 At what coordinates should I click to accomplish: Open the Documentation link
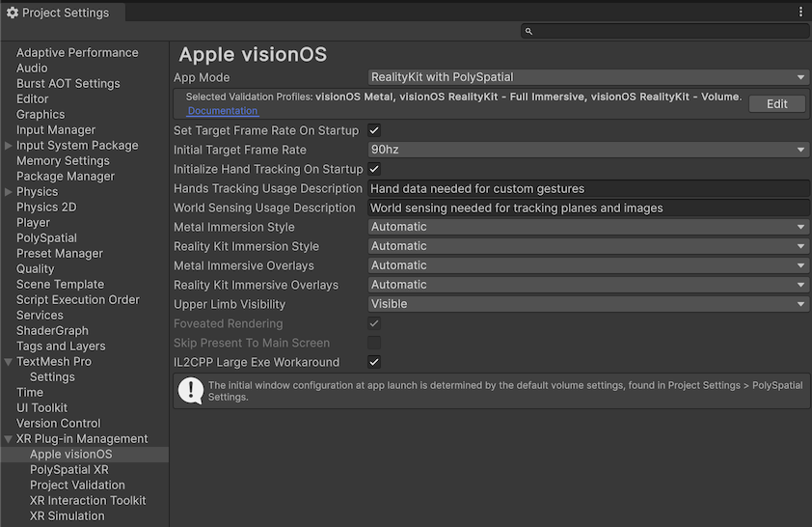click(222, 111)
